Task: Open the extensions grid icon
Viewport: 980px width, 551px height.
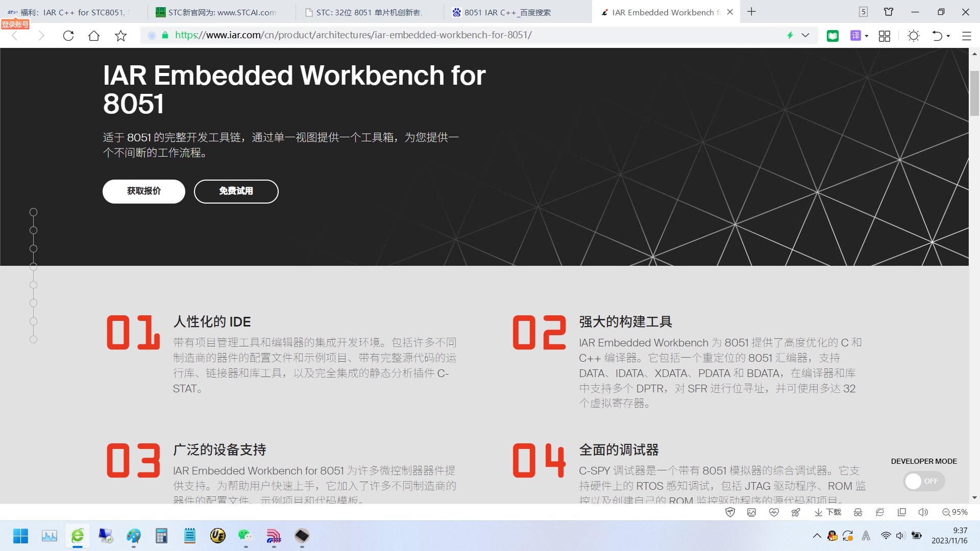Action: coord(885,36)
